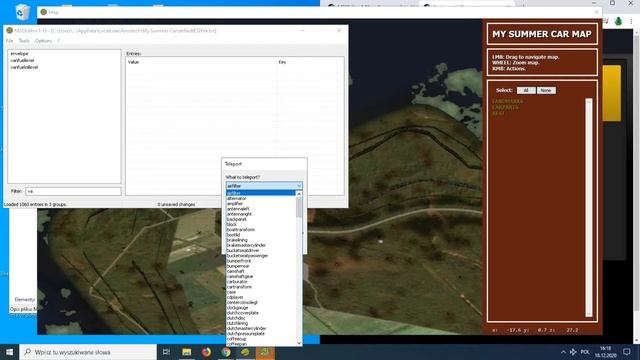
Task: Open the Tools menu in MSCEditor
Action: click(x=24, y=41)
